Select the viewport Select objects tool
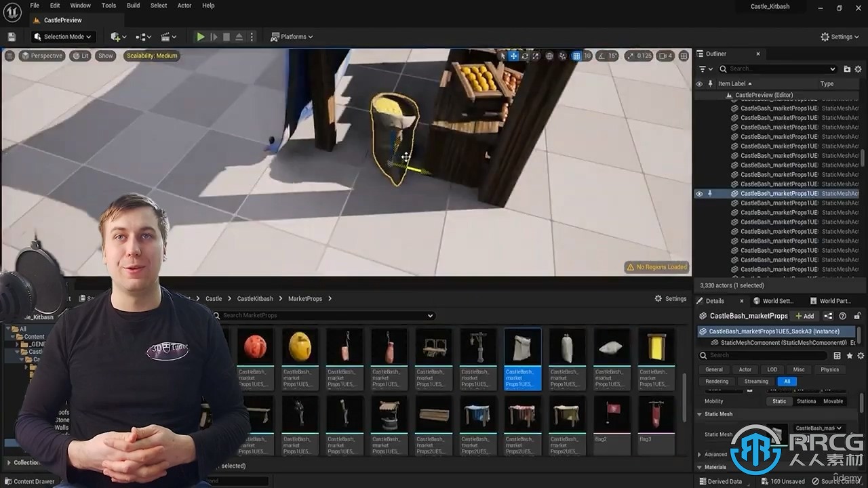 (502, 56)
